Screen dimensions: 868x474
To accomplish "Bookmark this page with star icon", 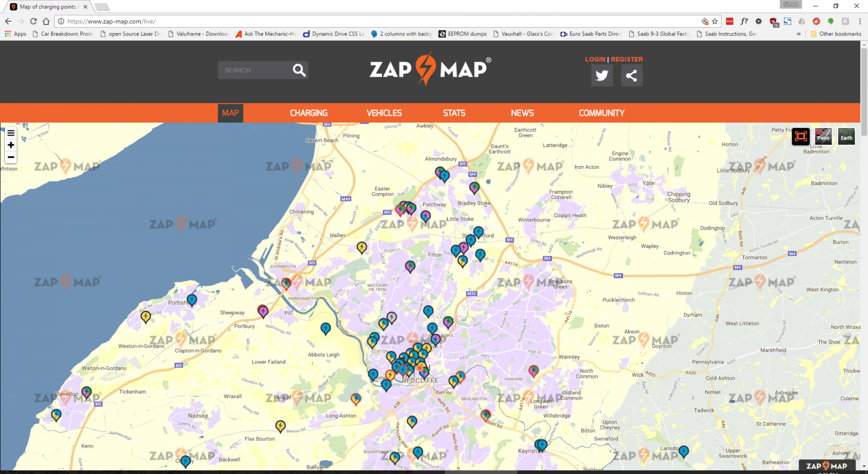I will 715,21.
